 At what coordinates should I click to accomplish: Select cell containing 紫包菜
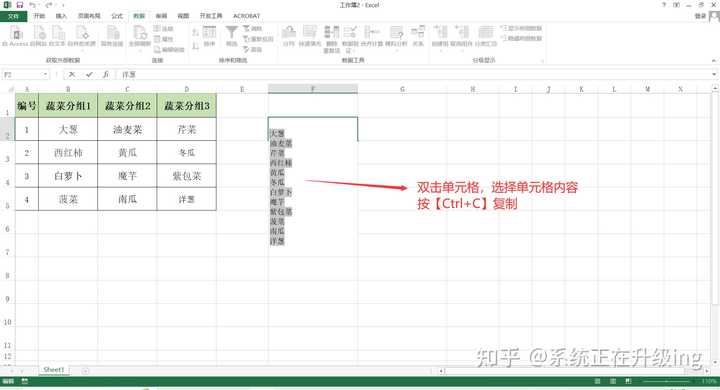pyautogui.click(x=186, y=176)
